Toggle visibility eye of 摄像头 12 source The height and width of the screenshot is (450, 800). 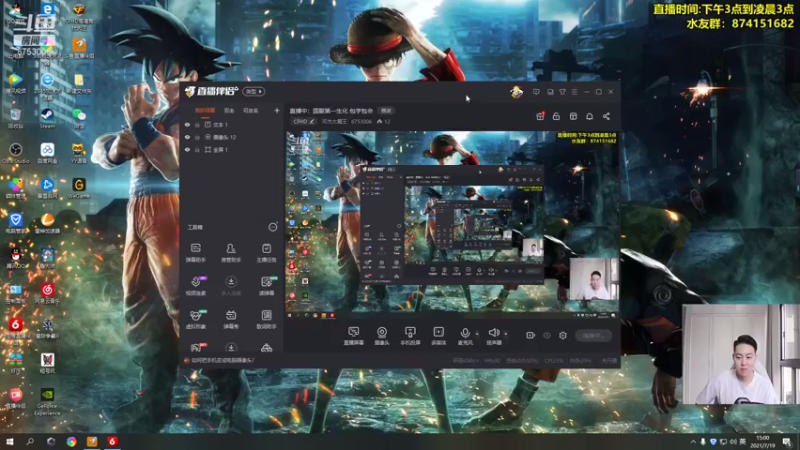(187, 137)
